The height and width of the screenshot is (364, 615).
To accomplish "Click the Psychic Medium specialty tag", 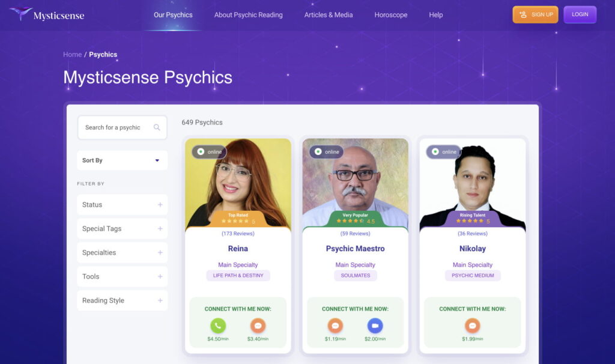I will pyautogui.click(x=473, y=275).
